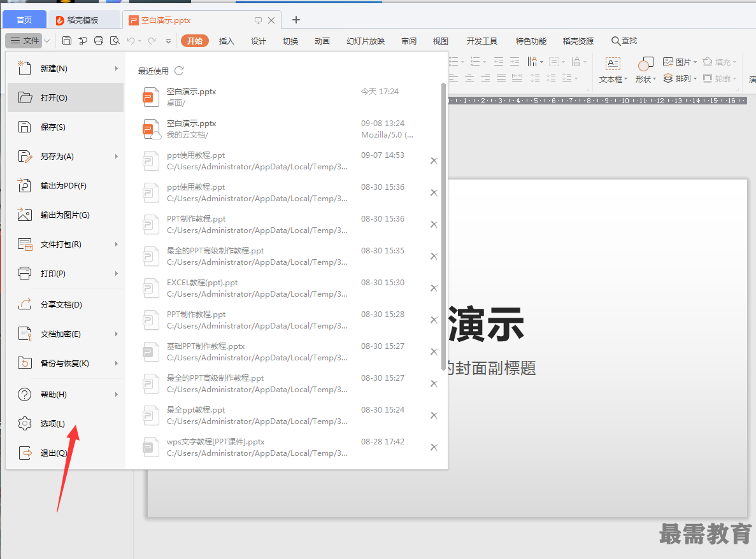Open the 幻灯片放映 Slide Show tab

(x=366, y=41)
